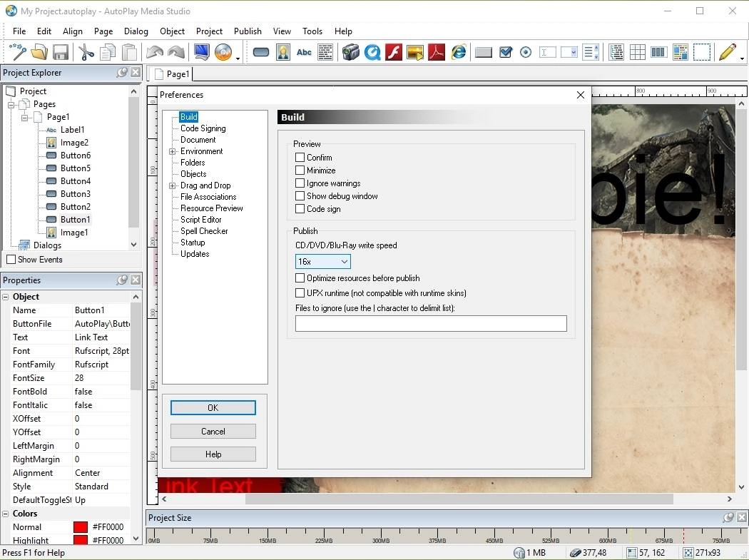Viewport: 749px width, 560px height.
Task: Insert a Label object (Abc icon)
Action: tap(305, 52)
